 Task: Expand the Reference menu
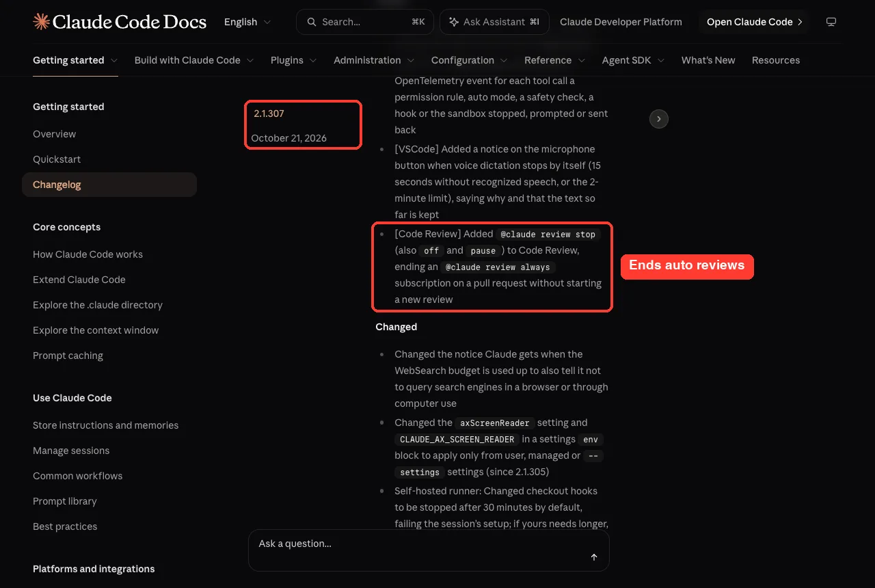555,60
